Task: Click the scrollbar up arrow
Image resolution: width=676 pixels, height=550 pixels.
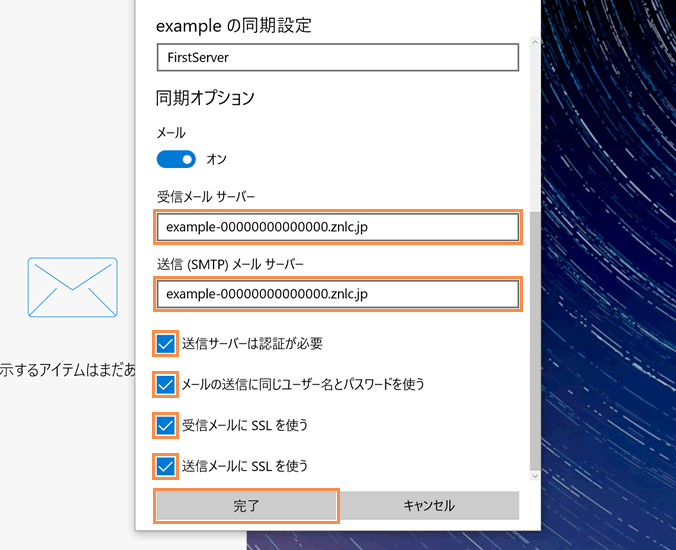Action: (535, 42)
